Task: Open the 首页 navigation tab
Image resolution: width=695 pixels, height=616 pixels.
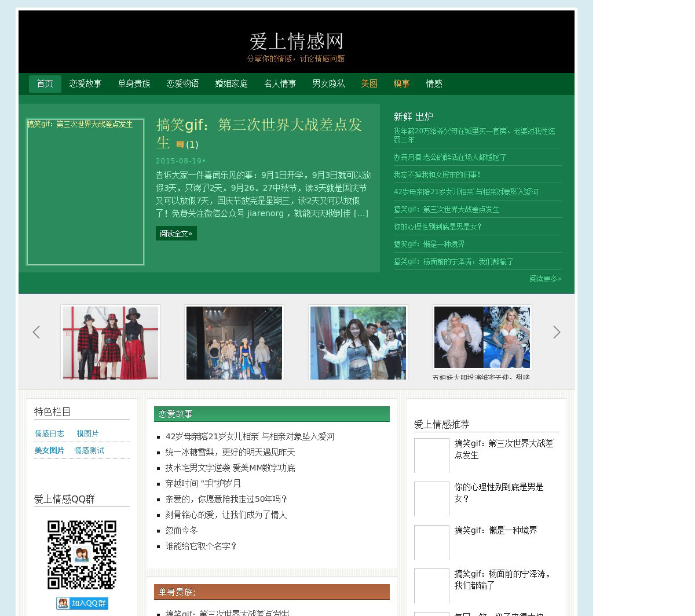Action: pos(45,83)
